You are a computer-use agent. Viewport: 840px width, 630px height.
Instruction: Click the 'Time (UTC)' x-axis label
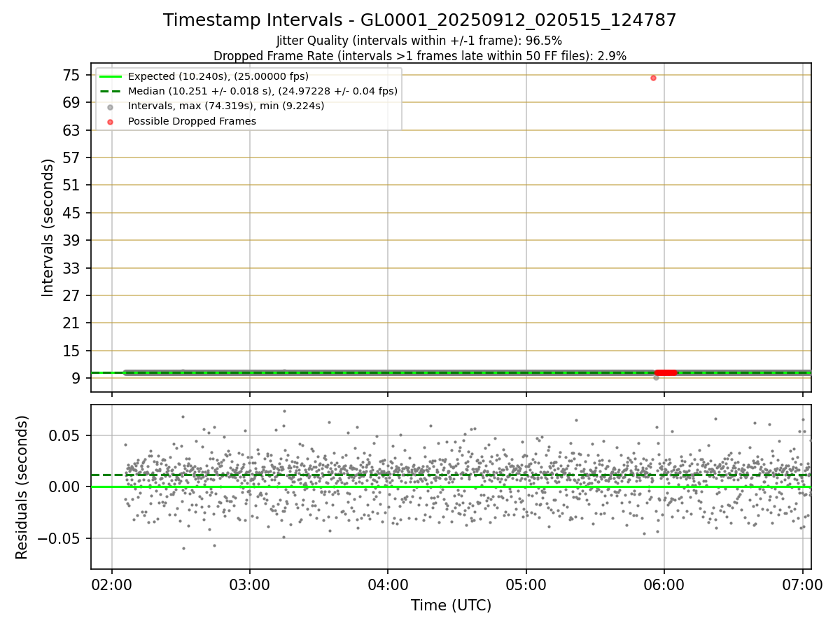click(x=451, y=605)
